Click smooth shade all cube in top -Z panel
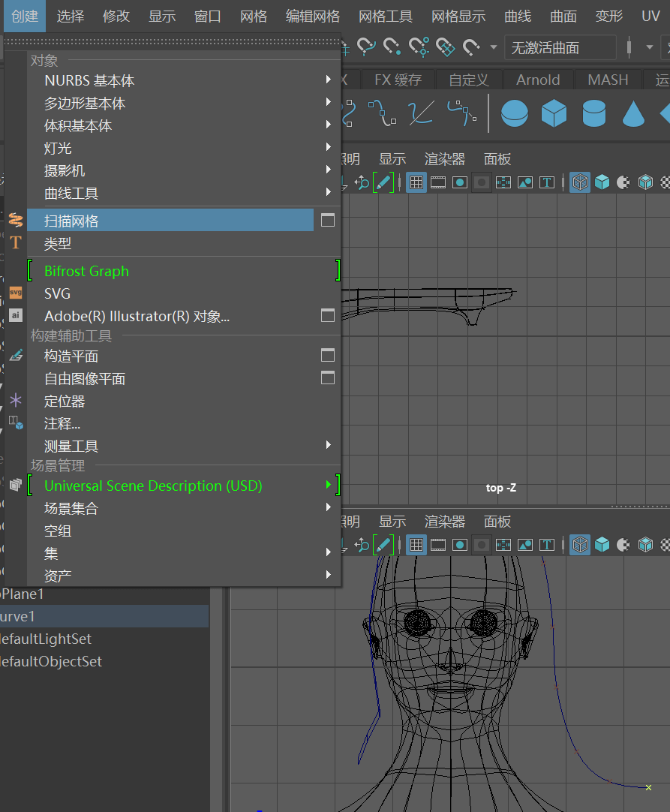Image resolution: width=670 pixels, height=812 pixels. click(x=602, y=182)
